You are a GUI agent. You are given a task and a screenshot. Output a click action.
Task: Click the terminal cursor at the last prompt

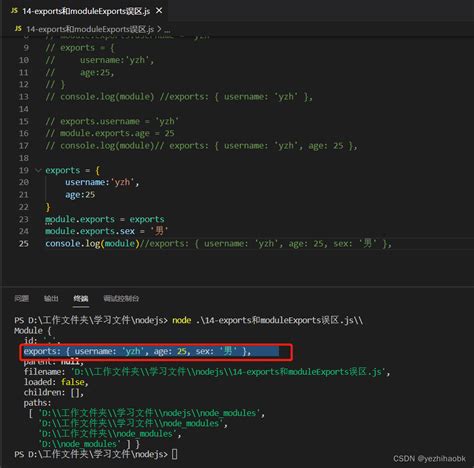(x=175, y=454)
